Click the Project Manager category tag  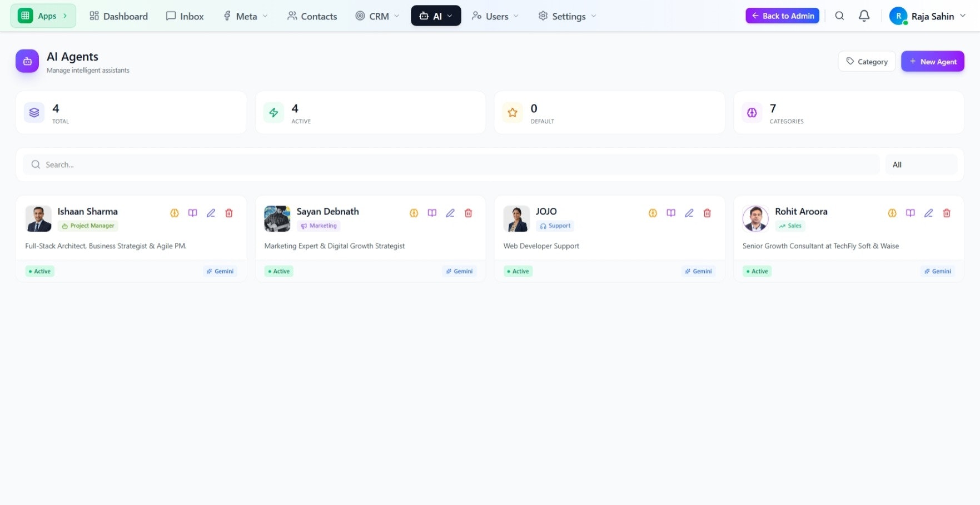88,226
